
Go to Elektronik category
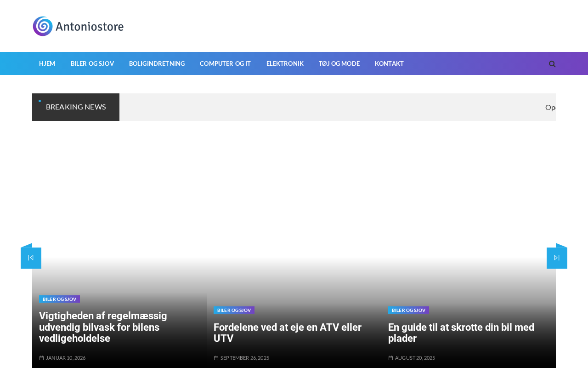tap(285, 63)
